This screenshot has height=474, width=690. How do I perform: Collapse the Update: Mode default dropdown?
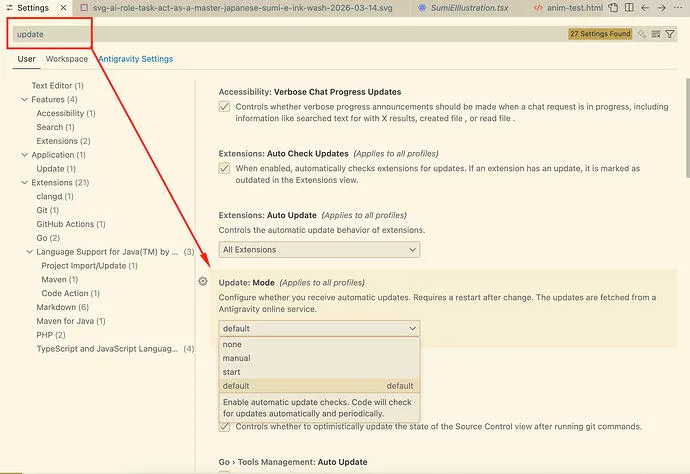[x=320, y=328]
